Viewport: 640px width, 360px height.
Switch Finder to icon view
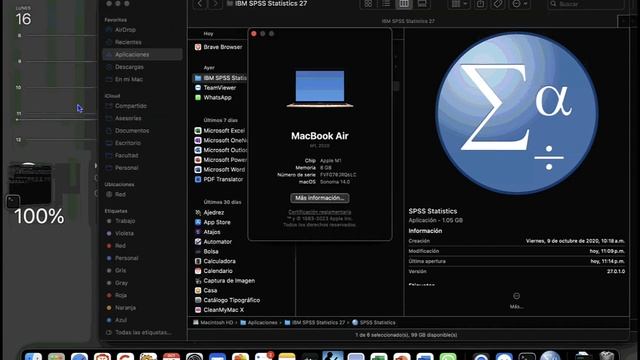(368, 4)
